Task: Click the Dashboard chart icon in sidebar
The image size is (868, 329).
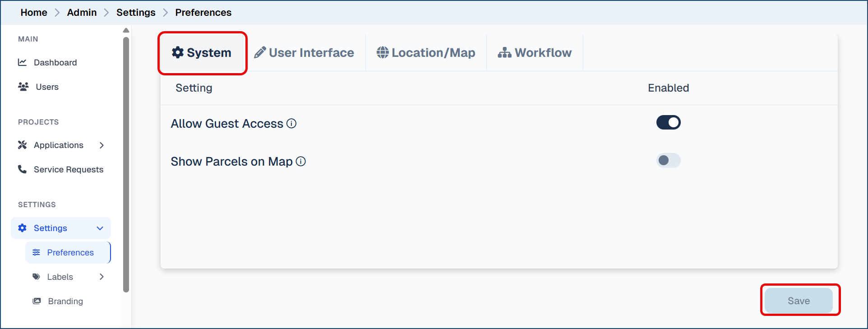Action: (x=22, y=62)
